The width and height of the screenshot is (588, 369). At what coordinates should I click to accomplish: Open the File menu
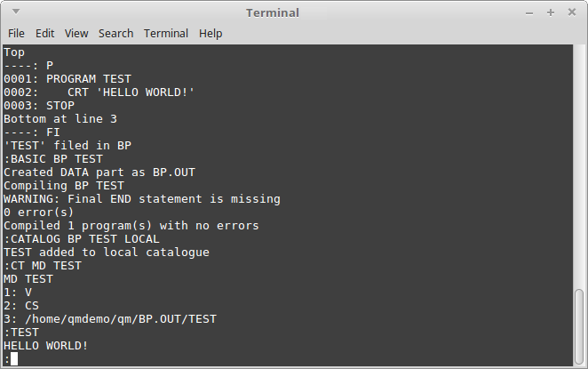click(16, 34)
